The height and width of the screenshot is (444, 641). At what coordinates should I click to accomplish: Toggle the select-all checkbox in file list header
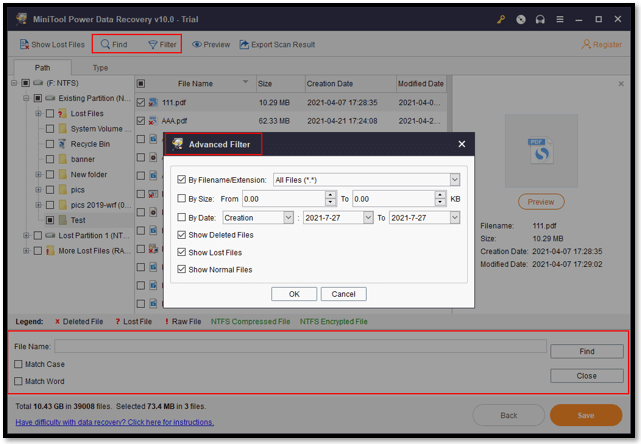click(x=141, y=83)
